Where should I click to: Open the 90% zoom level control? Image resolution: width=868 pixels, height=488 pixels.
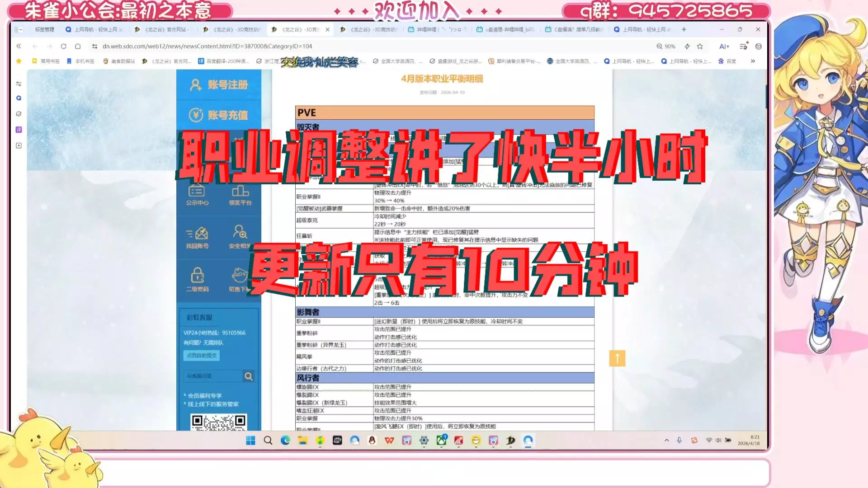pyautogui.click(x=666, y=47)
